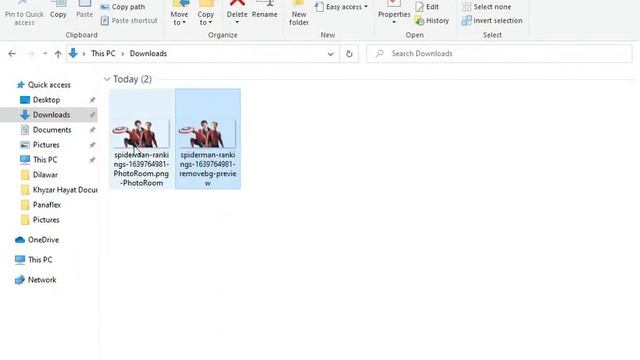
Task: Go up one folder level
Action: coord(58,53)
